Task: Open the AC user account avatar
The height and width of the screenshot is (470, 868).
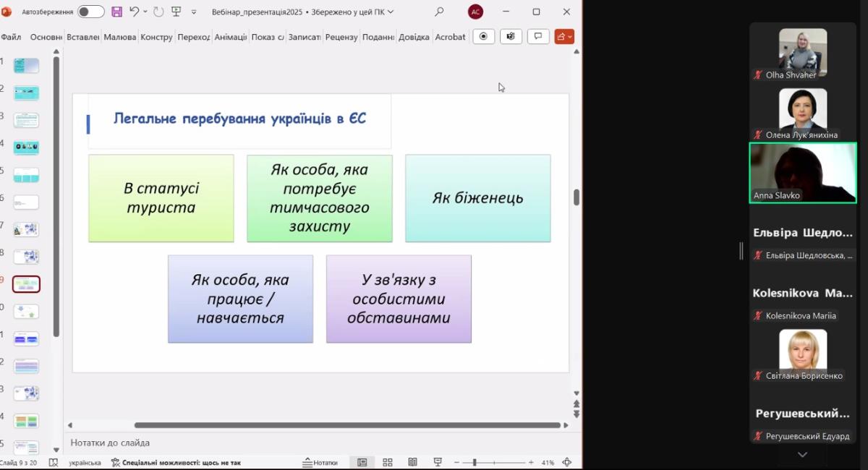Action: click(x=475, y=12)
